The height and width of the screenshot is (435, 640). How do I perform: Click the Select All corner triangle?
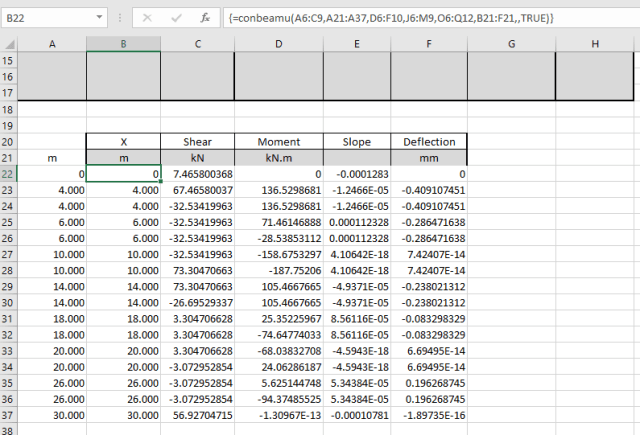[x=9, y=43]
